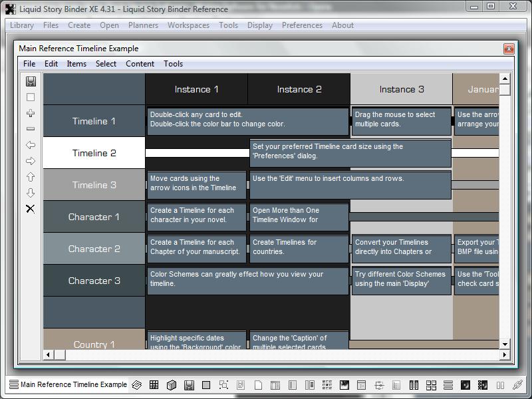The height and width of the screenshot is (399, 532).
Task: Click the minus icon in left toolbar
Action: (x=31, y=129)
